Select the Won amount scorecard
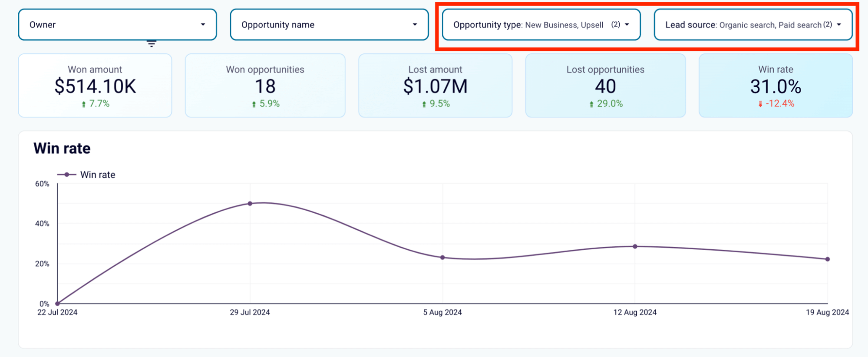 click(x=95, y=86)
